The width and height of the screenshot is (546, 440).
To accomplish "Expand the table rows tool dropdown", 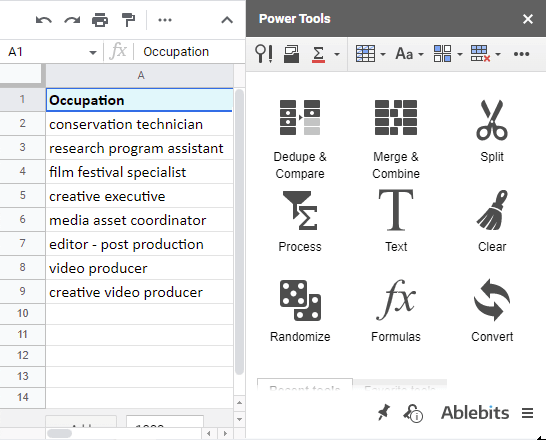I will 383,54.
